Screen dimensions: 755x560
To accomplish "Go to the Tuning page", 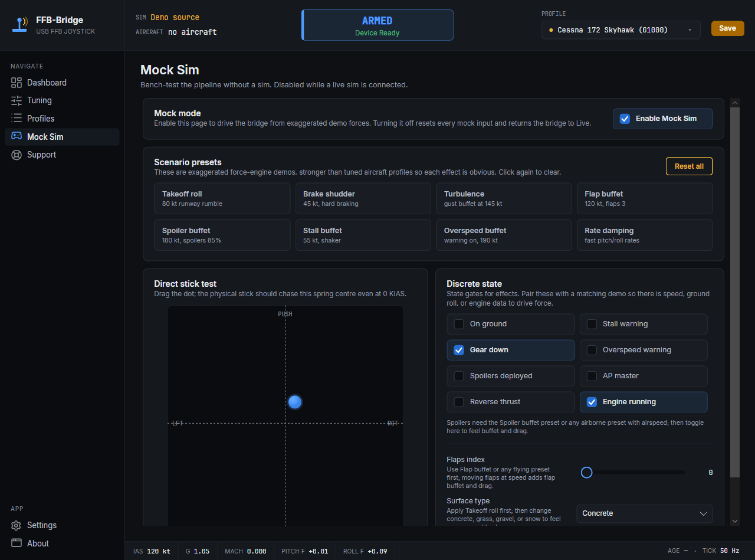I will coord(62,100).
